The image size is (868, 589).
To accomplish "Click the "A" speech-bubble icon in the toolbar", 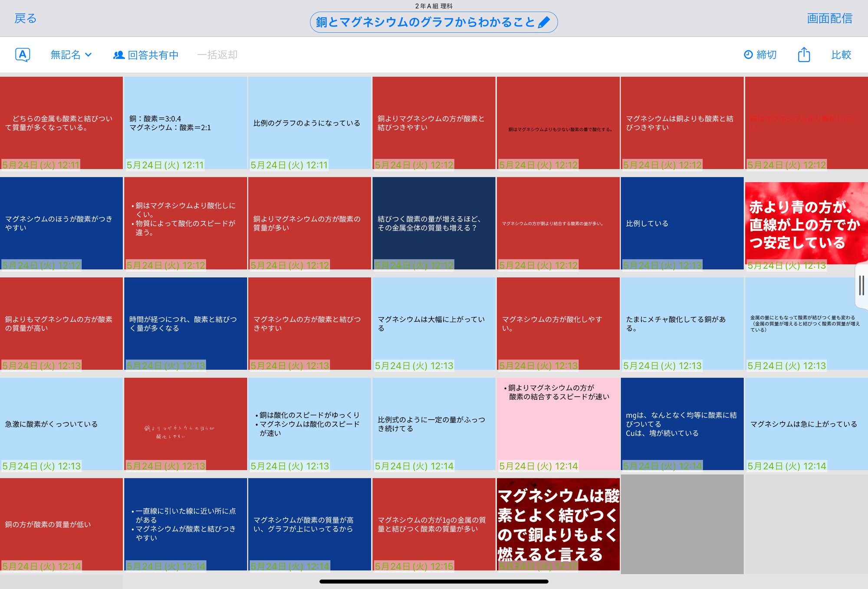I will (23, 55).
